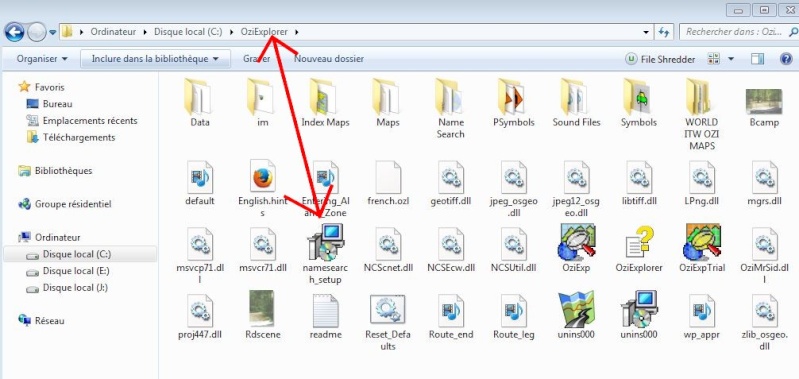
Task: Select Téléchargements in sidebar
Action: pos(71,138)
